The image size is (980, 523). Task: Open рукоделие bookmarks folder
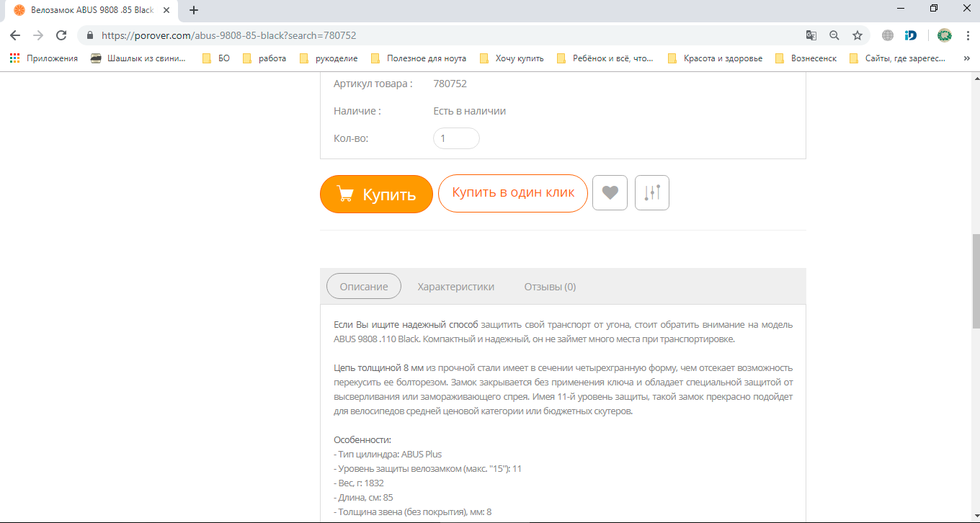[x=328, y=58]
